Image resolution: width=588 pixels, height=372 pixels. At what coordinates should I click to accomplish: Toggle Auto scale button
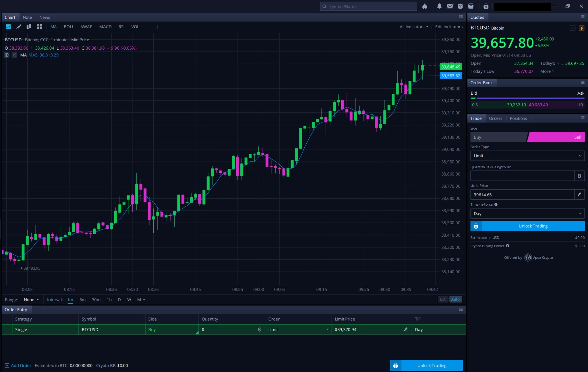tap(455, 299)
